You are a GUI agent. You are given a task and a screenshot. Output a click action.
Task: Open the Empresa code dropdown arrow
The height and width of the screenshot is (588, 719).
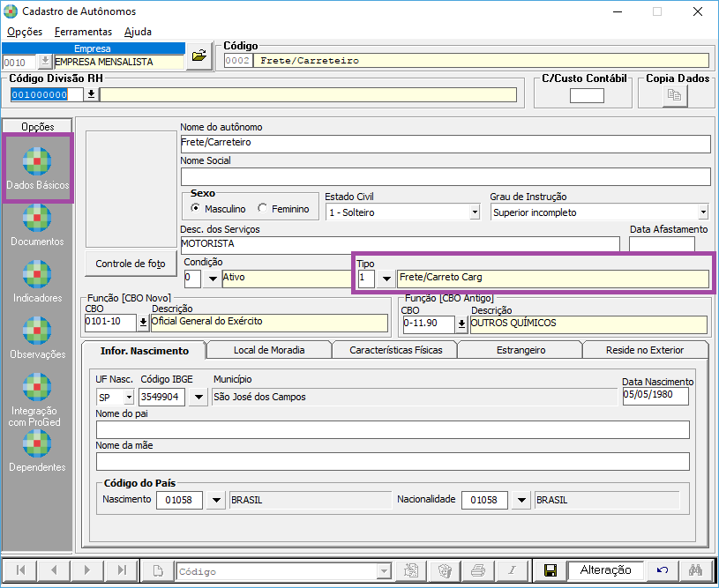[45, 62]
